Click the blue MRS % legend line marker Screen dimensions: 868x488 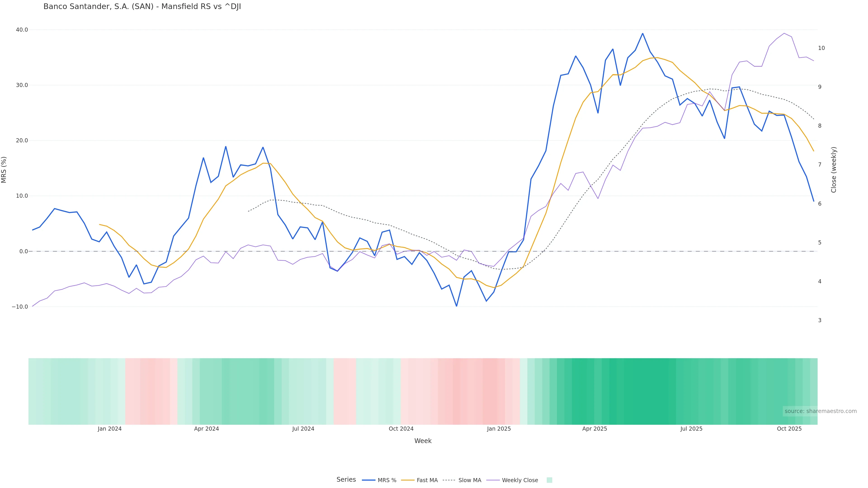(368, 480)
